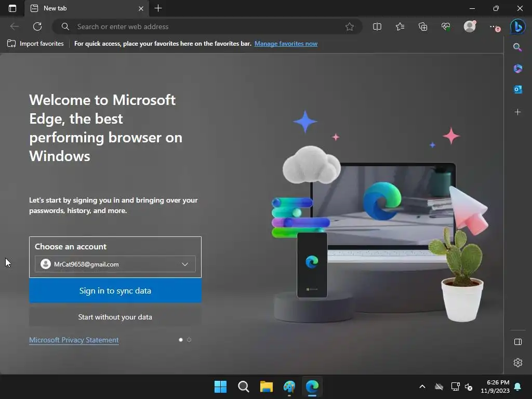The image size is (532, 399).
Task: Open a new tab with the plus button
Action: (x=158, y=8)
